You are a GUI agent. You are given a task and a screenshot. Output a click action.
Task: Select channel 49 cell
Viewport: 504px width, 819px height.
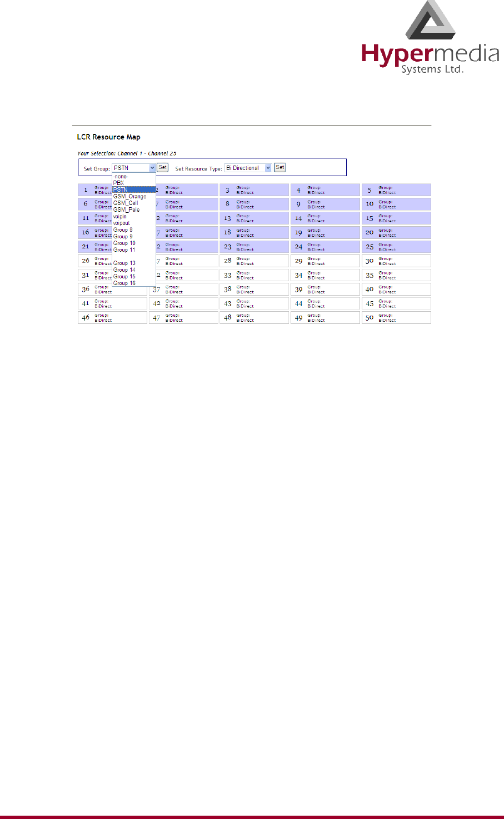(x=325, y=318)
